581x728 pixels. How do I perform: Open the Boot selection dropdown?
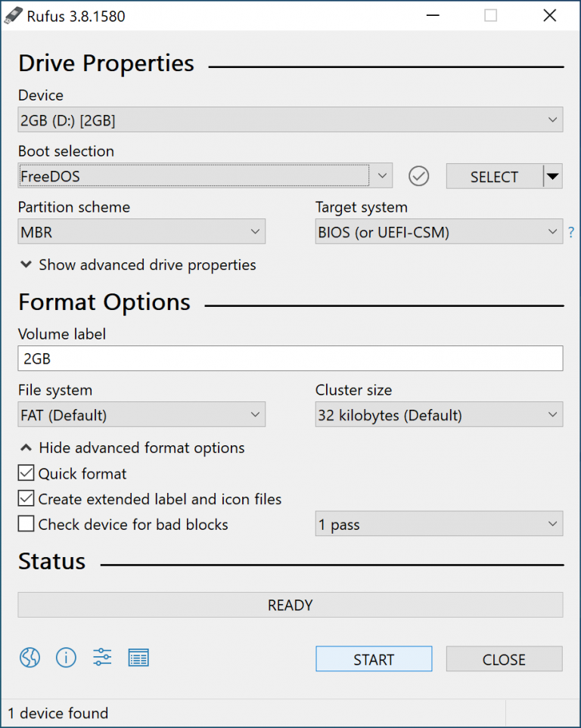[383, 175]
